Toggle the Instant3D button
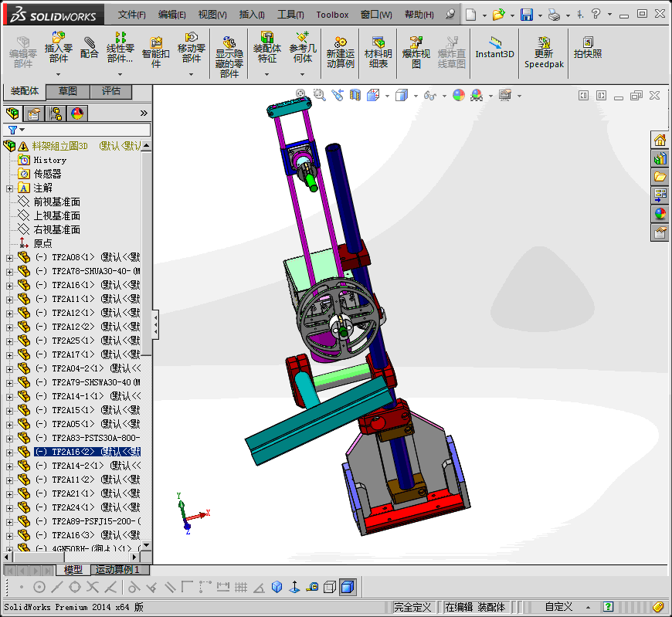Viewport: 672px width, 617px height. (494, 45)
